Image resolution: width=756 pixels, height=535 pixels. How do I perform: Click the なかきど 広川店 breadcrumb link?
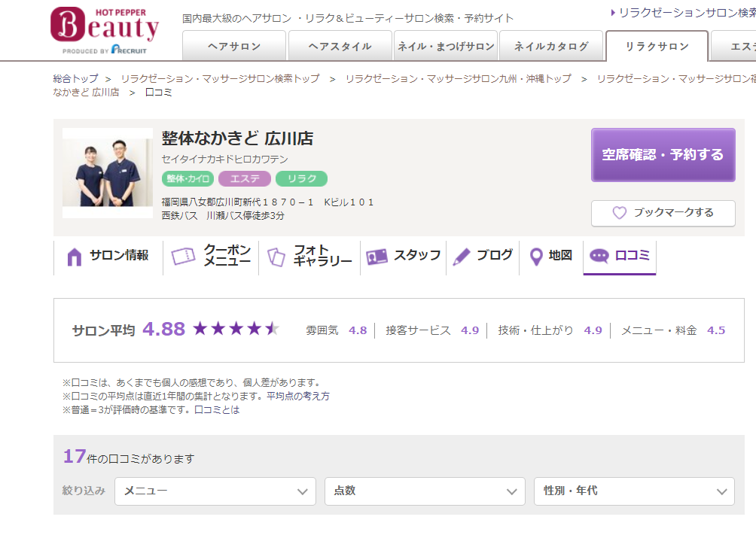(86, 92)
